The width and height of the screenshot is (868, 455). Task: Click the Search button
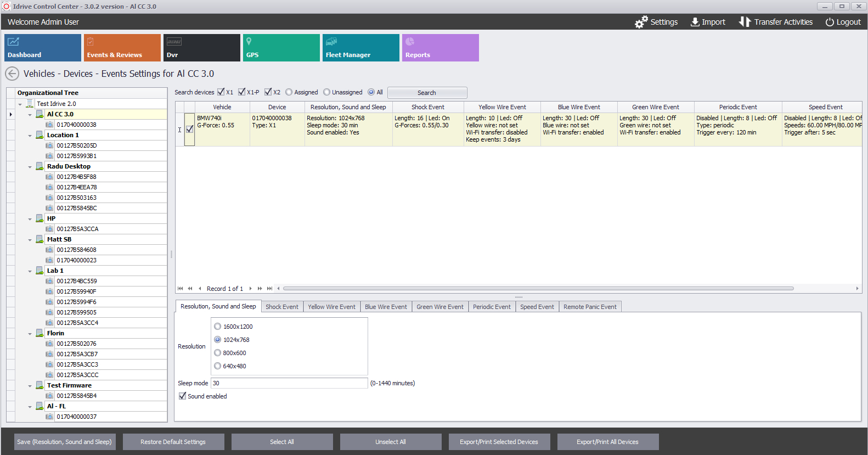427,93
